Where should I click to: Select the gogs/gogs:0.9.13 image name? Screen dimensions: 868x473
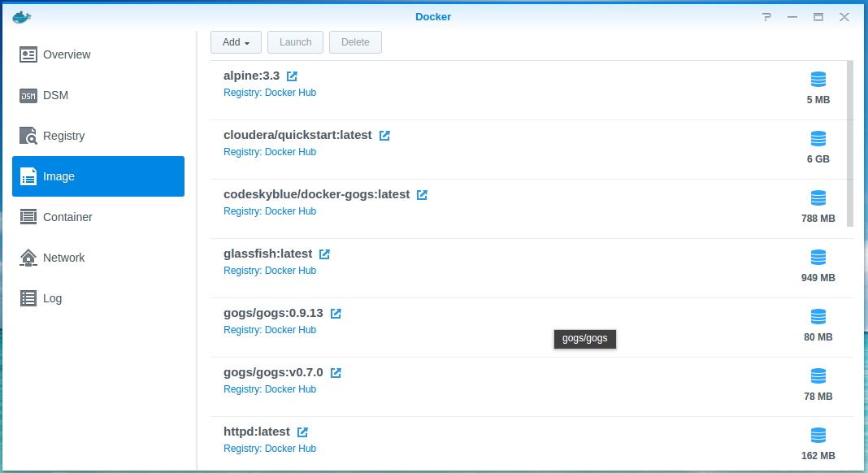pos(273,312)
